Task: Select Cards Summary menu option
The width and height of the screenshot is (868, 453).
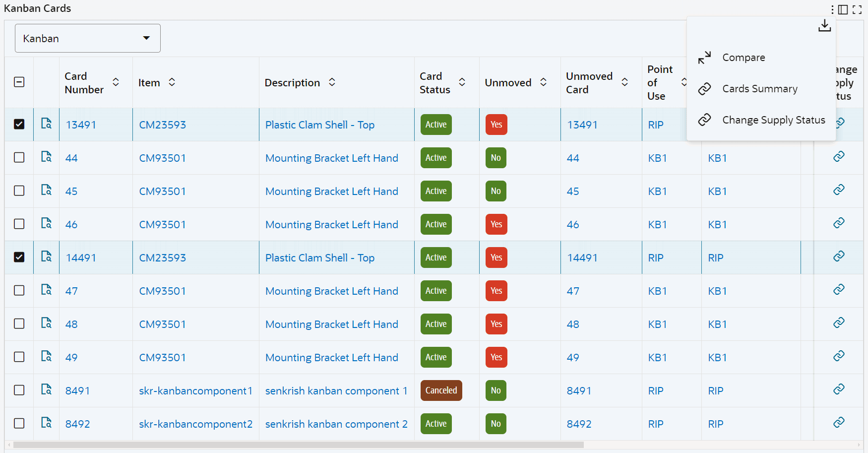Action: [761, 89]
